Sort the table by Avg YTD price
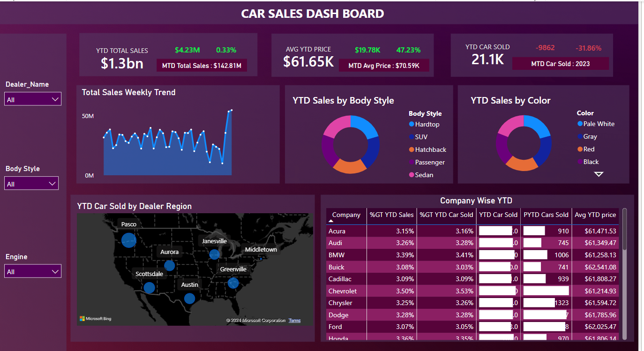 [x=595, y=215]
